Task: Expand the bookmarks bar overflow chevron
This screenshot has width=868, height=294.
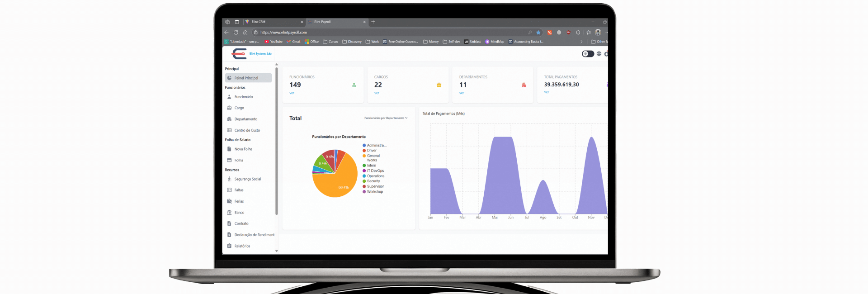Action: click(581, 42)
